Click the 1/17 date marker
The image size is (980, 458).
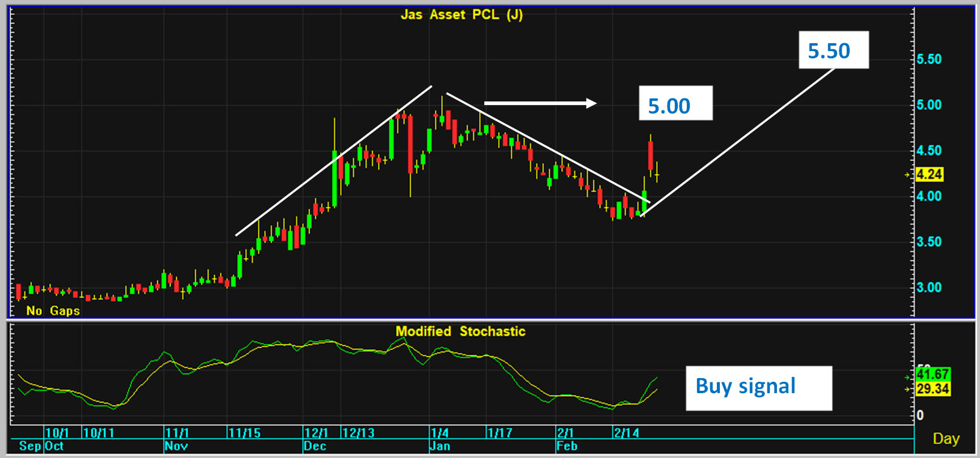click(500, 433)
